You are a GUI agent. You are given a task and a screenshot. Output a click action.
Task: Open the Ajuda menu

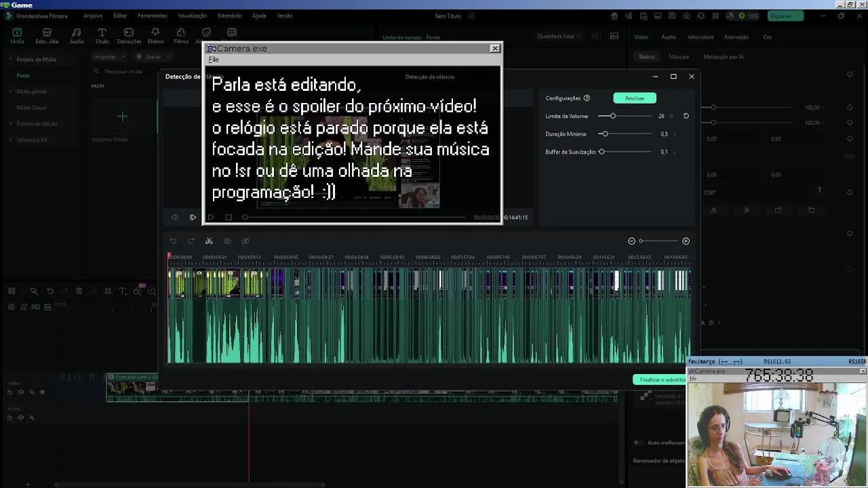[259, 16]
